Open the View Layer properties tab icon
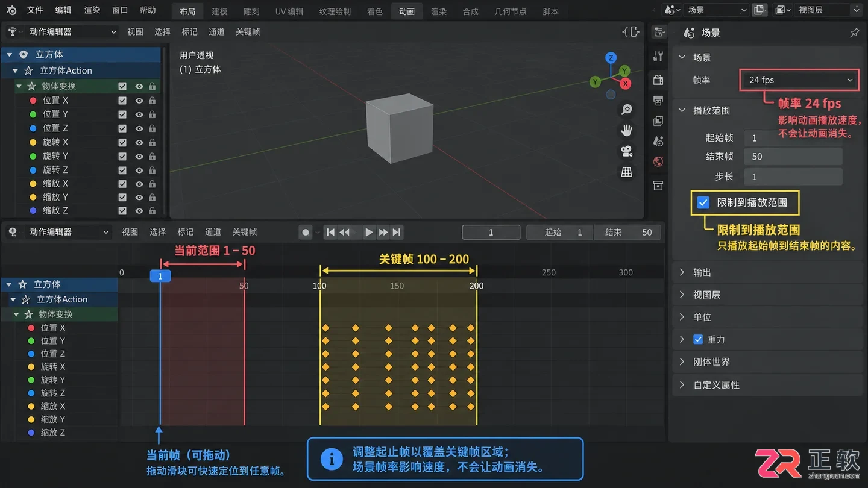Screen dimensions: 868x488 click(x=658, y=120)
